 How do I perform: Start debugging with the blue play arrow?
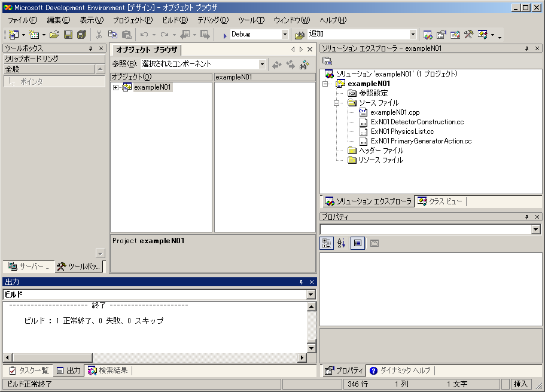(225, 35)
